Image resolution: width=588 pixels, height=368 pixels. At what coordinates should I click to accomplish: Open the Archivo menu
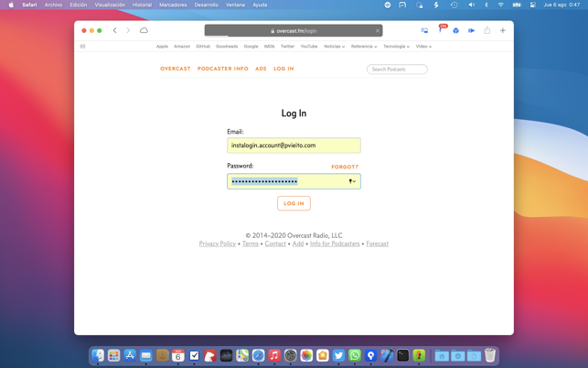(x=53, y=5)
